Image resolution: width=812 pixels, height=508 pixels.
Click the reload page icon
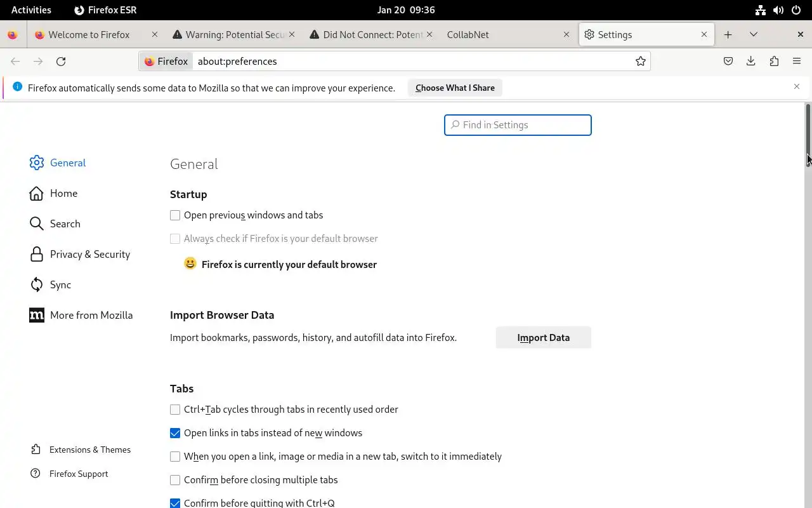click(x=61, y=62)
